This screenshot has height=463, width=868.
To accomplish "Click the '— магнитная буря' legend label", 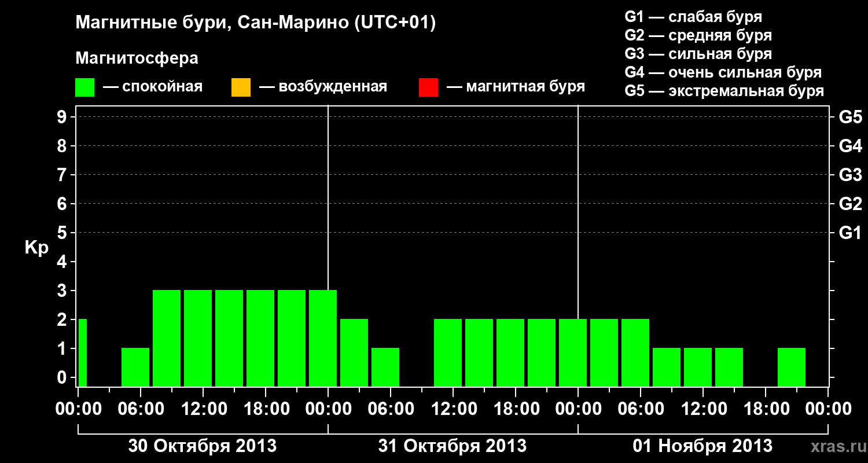I will 516,87.
